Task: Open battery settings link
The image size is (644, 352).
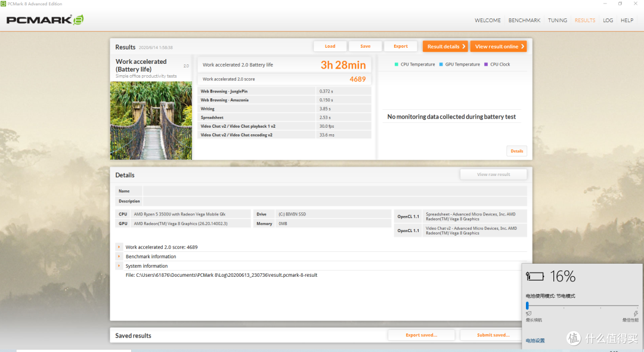Action: point(535,341)
